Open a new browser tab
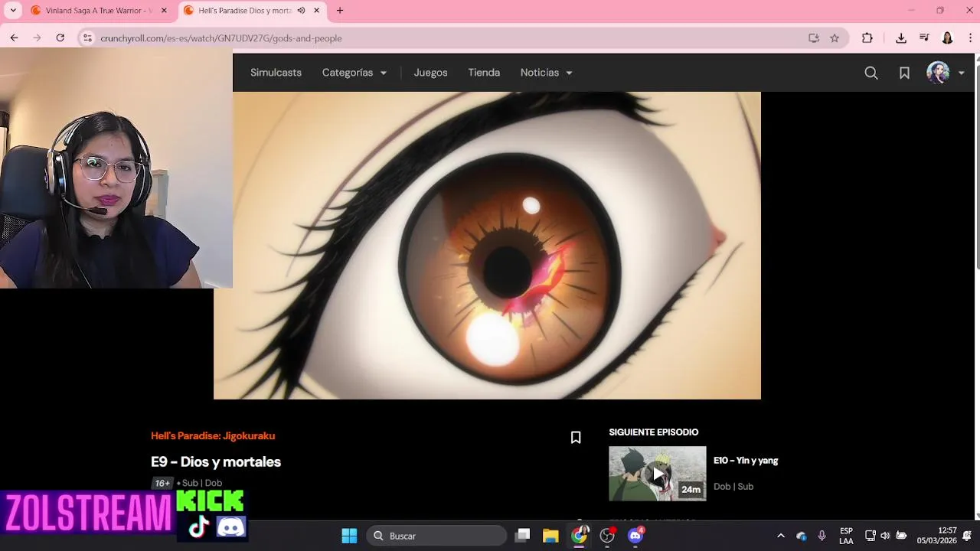Screen dimensions: 980x551 point(340,11)
